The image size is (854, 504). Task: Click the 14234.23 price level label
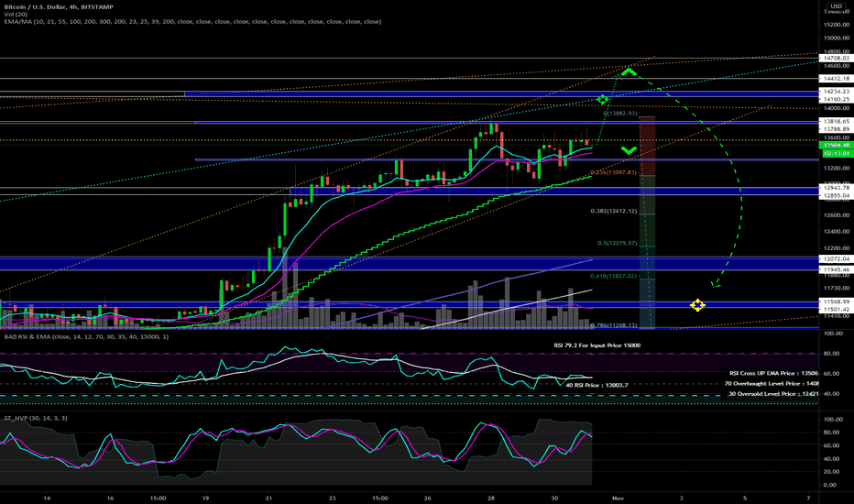pos(837,92)
